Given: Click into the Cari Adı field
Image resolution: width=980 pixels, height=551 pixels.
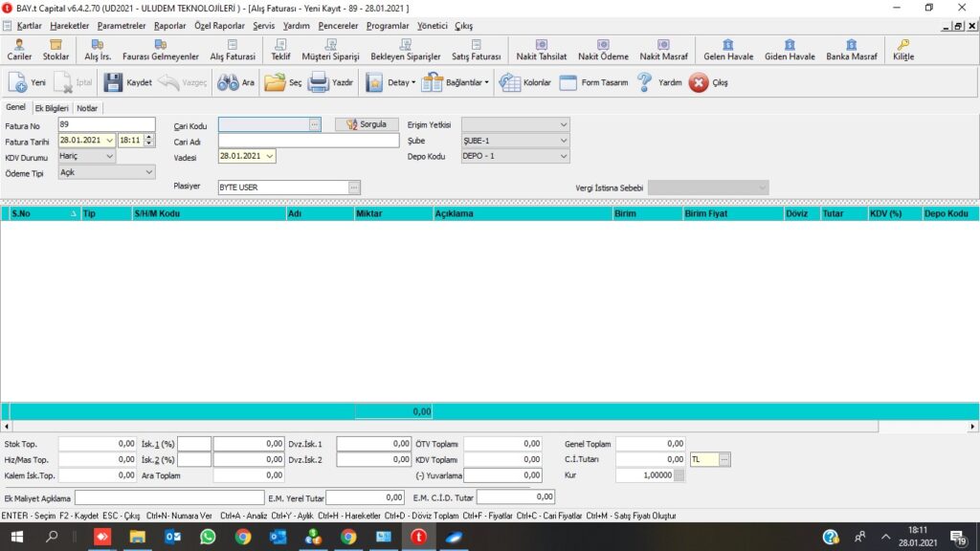Looking at the screenshot, I should point(308,141).
